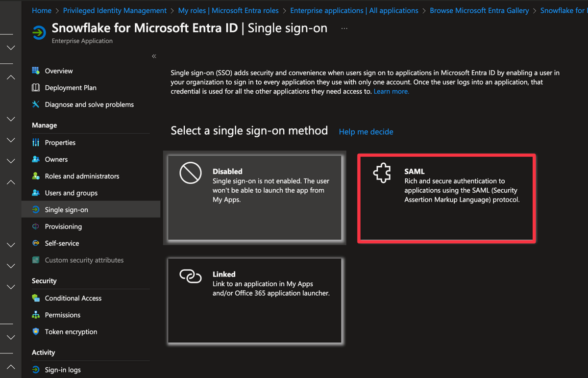Select the Disabled single sign-on method

pyautogui.click(x=254, y=198)
